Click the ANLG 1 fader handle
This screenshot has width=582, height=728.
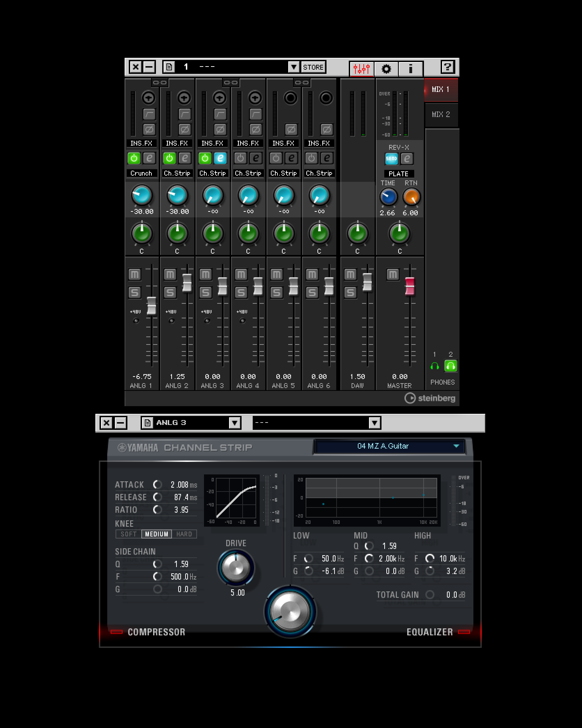[151, 306]
